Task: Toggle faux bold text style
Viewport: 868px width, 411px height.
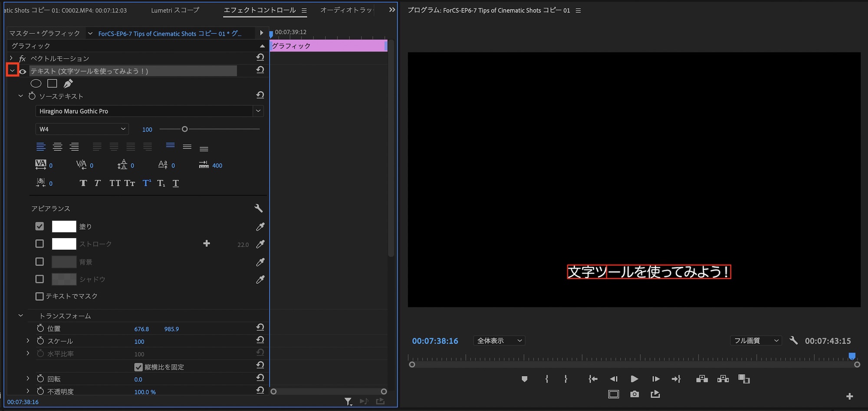Action: (x=83, y=183)
